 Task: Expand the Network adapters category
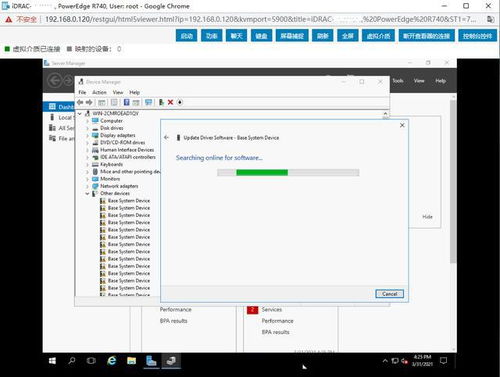coord(87,186)
